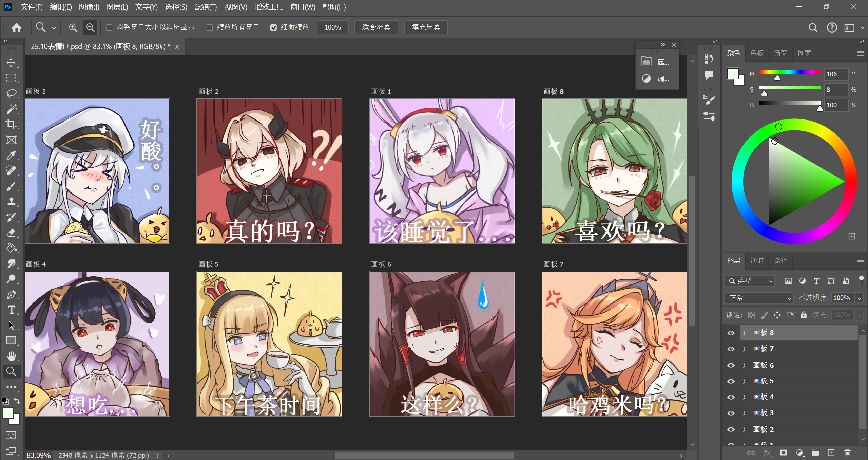Click the hue slider bar
This screenshot has width=868, height=460.
tap(789, 72)
